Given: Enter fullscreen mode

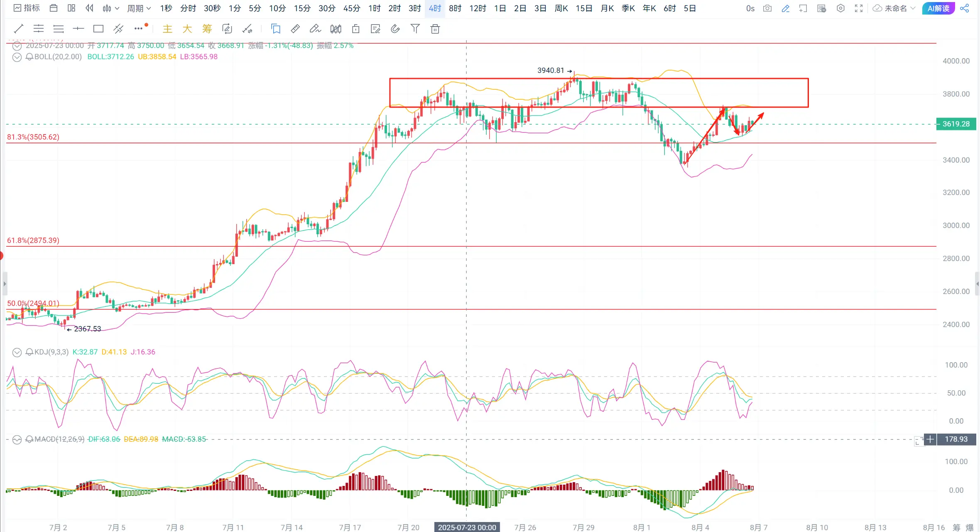Looking at the screenshot, I should 859,8.
